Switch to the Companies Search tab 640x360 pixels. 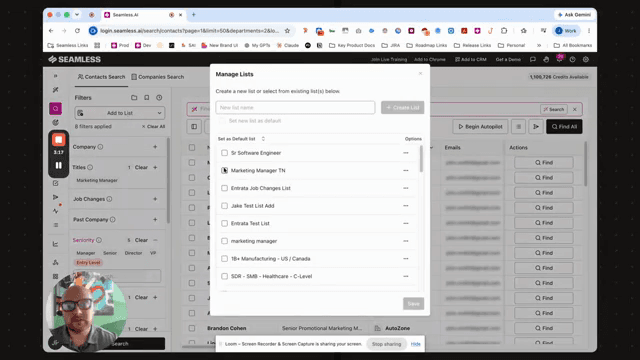(x=158, y=77)
